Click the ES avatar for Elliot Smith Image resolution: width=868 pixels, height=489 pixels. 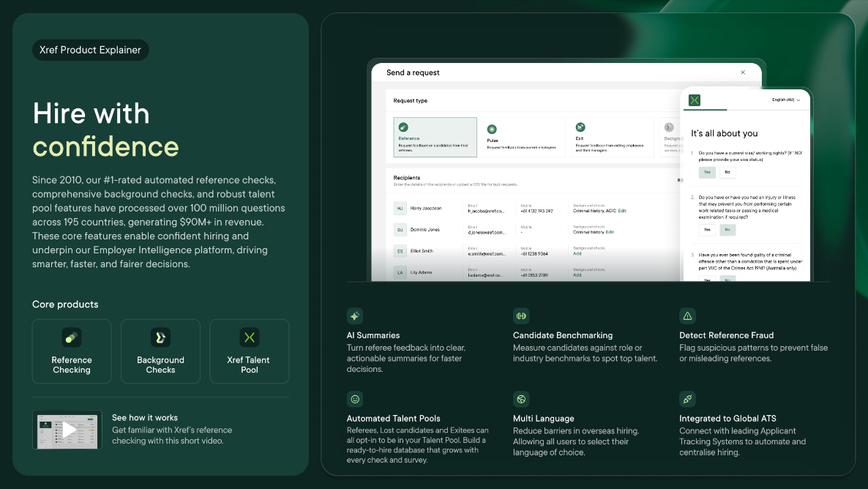point(400,251)
